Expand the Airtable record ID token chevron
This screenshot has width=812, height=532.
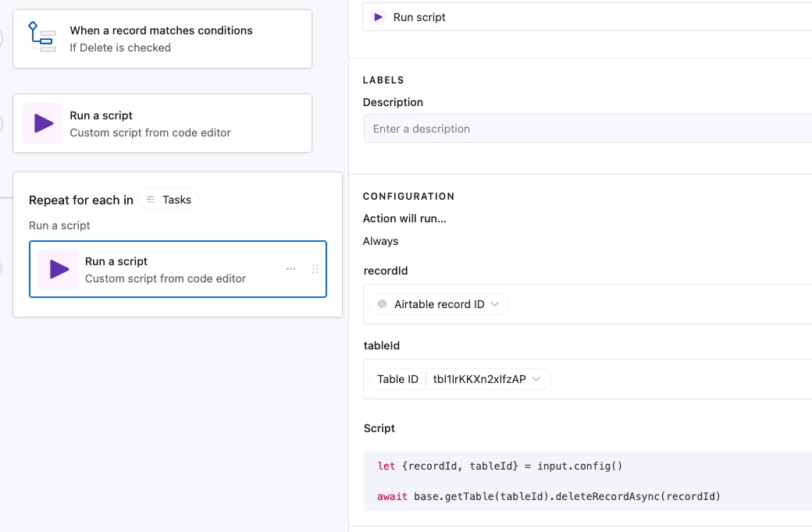pos(495,304)
